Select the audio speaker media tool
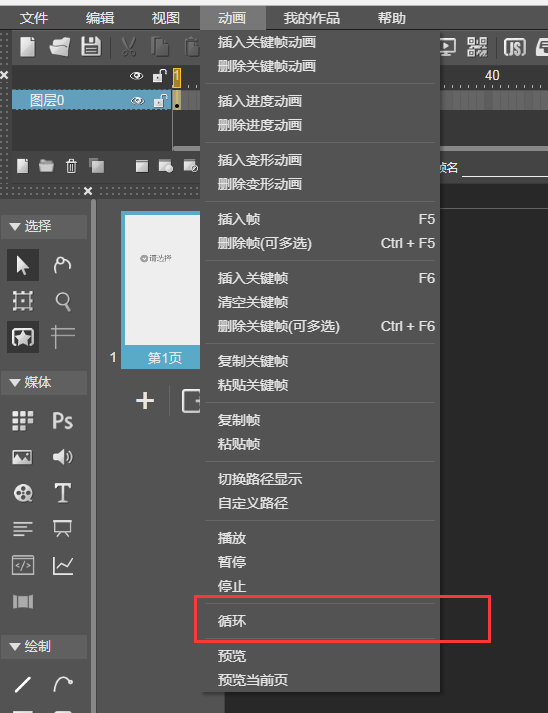548x713 pixels. point(62,457)
